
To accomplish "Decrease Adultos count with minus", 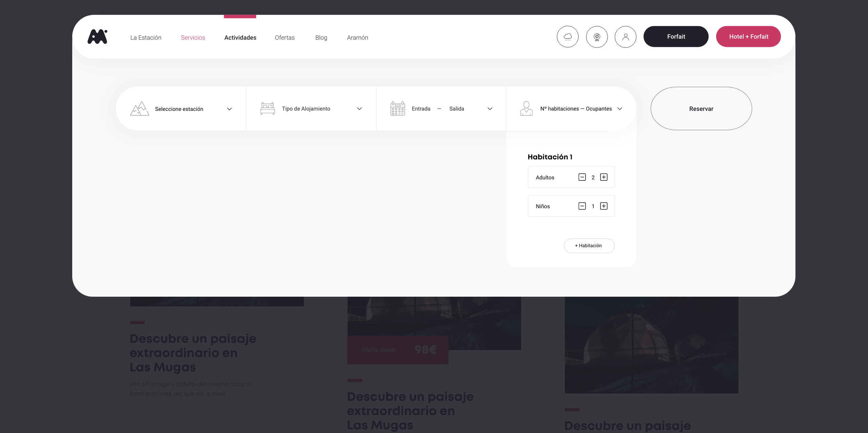I will click(582, 177).
